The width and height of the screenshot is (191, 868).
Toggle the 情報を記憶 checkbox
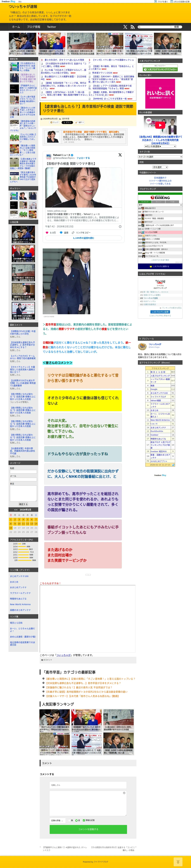84,820
